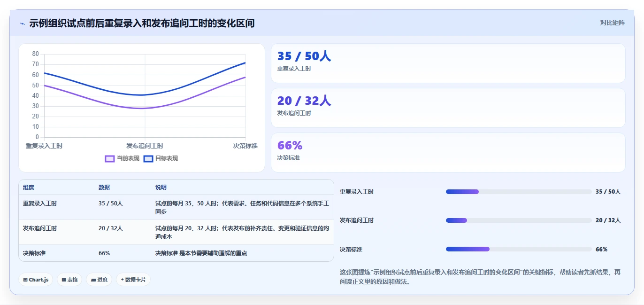Image resolution: width=644 pixels, height=305 pixels.
Task: Toggle 目标表现 legend swatch in chart
Action: 148,159
